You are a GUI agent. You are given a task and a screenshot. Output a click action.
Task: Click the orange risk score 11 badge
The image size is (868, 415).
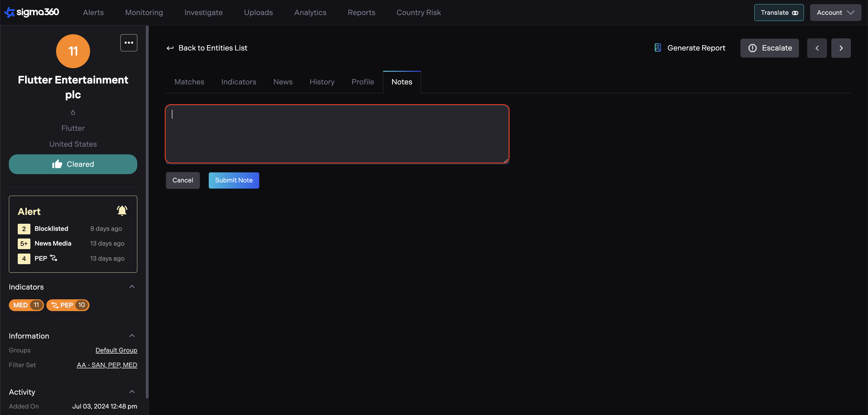tap(73, 51)
